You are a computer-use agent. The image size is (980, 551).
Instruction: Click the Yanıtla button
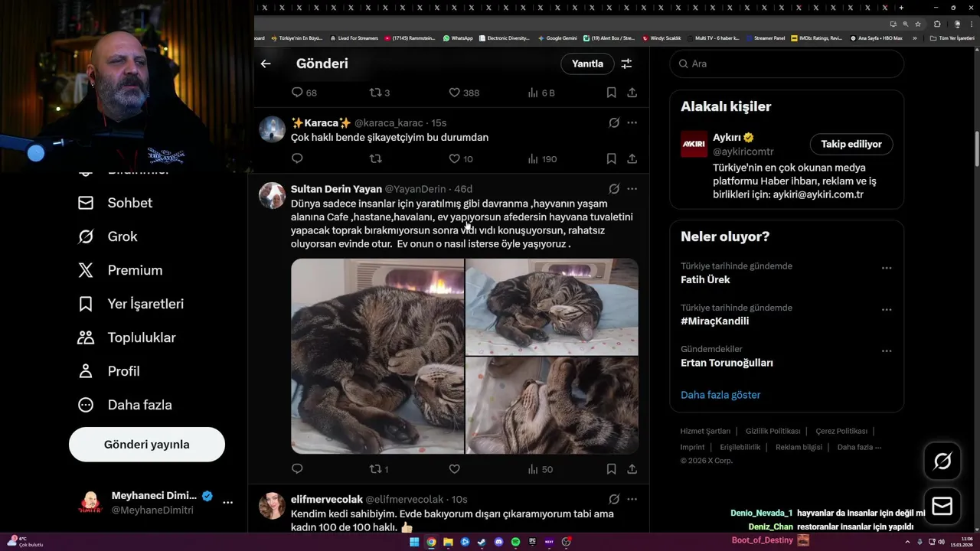(x=587, y=64)
